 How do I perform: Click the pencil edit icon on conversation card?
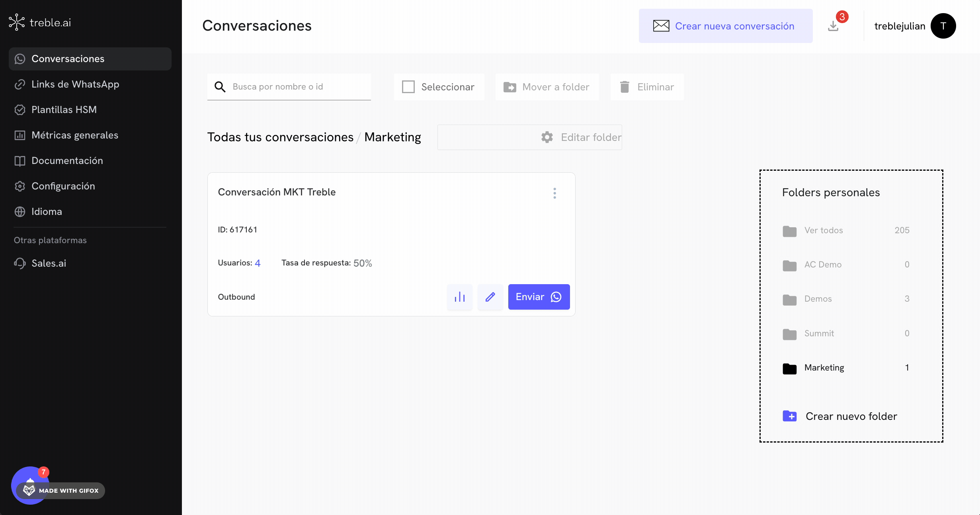point(490,297)
